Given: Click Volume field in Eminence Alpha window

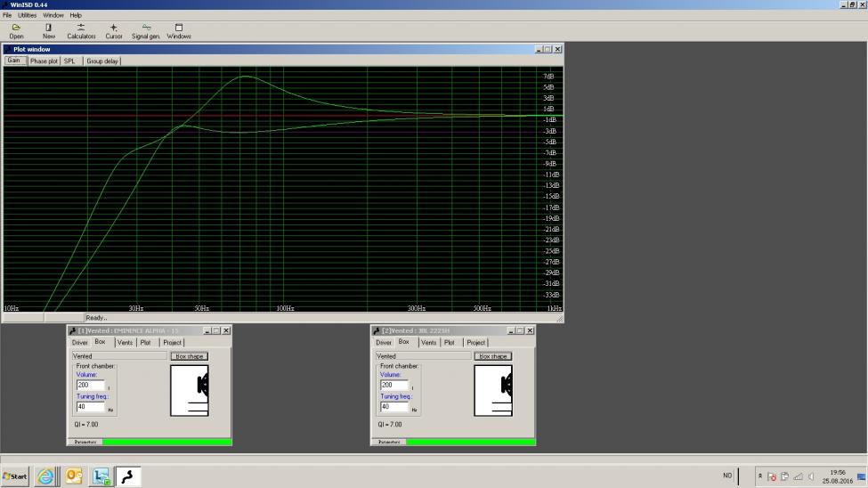Looking at the screenshot, I should click(x=90, y=385).
